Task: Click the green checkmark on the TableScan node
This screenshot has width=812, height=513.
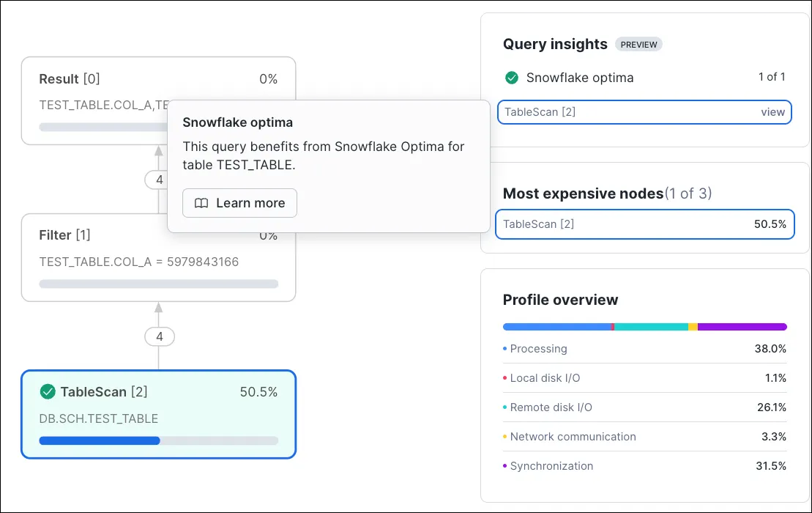Action: 48,392
